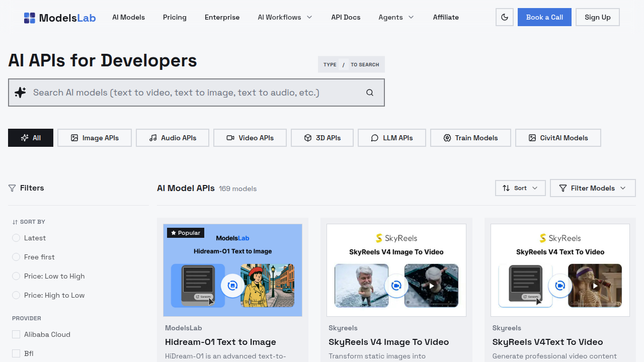Click the camera icon on SkyReels V4 Text To Video card
Screen dimensions: 644x362
click(x=560, y=286)
